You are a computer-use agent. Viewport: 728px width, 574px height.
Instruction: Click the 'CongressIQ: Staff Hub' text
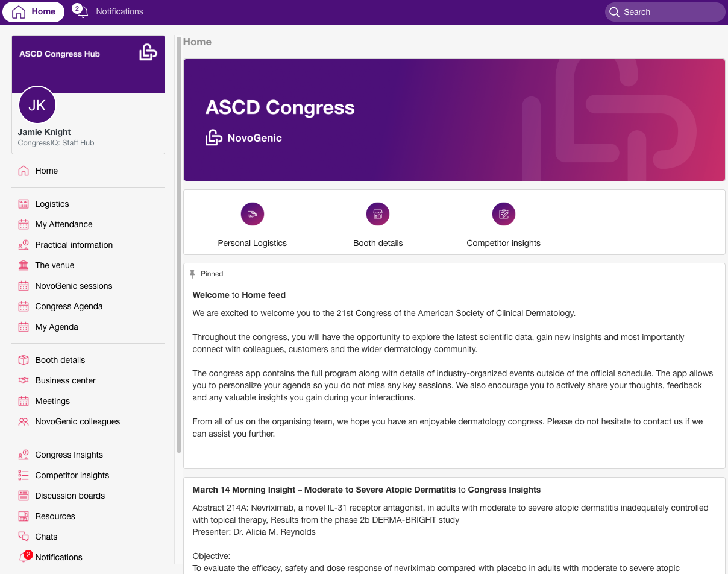[56, 143]
